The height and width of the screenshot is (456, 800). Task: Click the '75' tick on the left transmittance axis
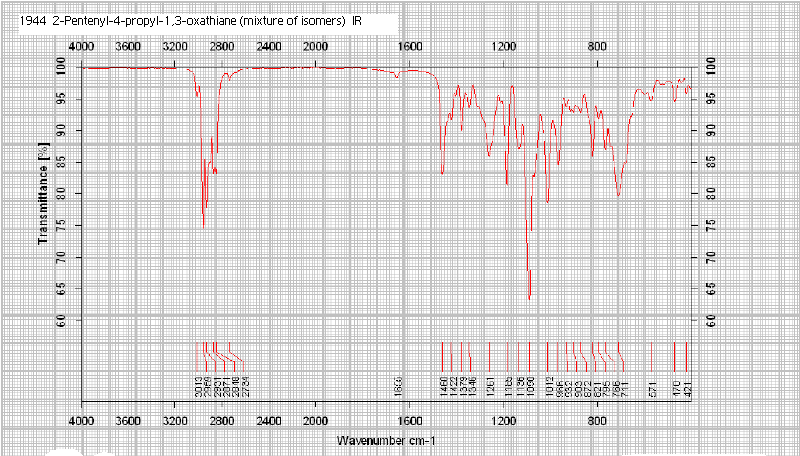point(61,225)
